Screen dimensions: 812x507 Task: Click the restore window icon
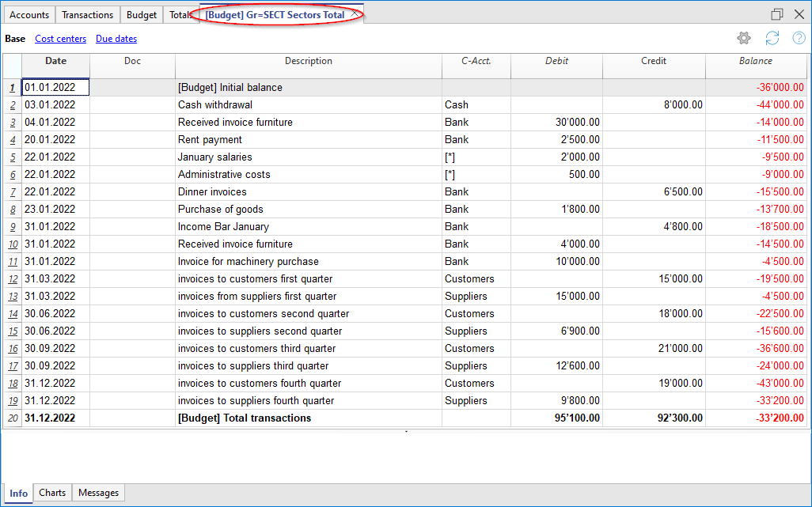(x=777, y=14)
